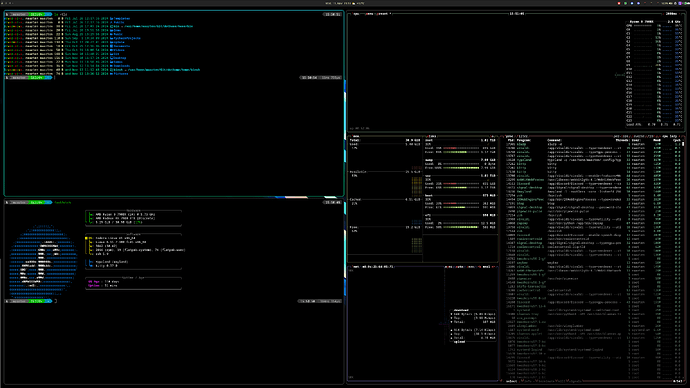Click the icon beside Documents in ls output
This screenshot has height=388, width=690.
pos(111,46)
